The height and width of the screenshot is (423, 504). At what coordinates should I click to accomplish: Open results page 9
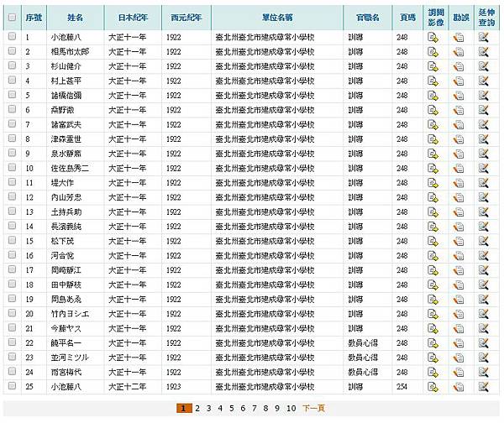[x=277, y=409]
